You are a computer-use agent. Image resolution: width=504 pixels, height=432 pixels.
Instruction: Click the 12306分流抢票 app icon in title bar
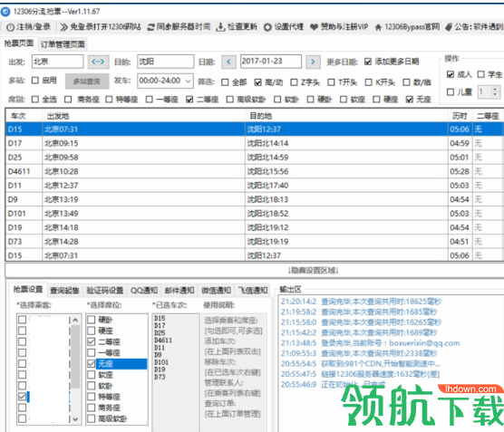click(x=5, y=12)
